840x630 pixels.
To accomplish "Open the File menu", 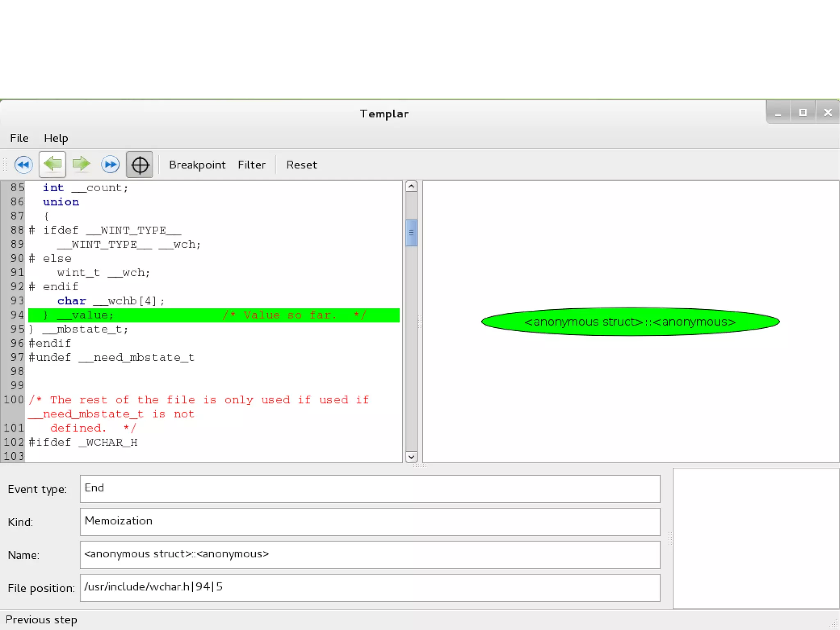I will click(x=19, y=138).
